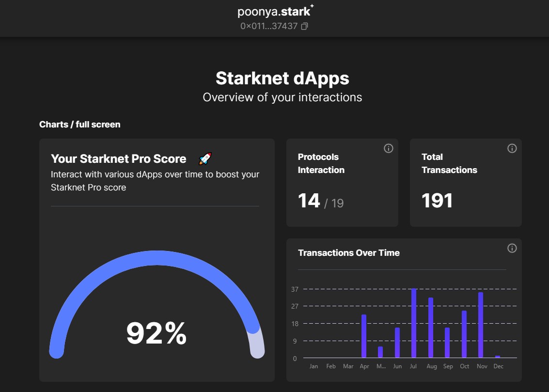
Task: Open charts in full screen mode
Action: click(79, 124)
